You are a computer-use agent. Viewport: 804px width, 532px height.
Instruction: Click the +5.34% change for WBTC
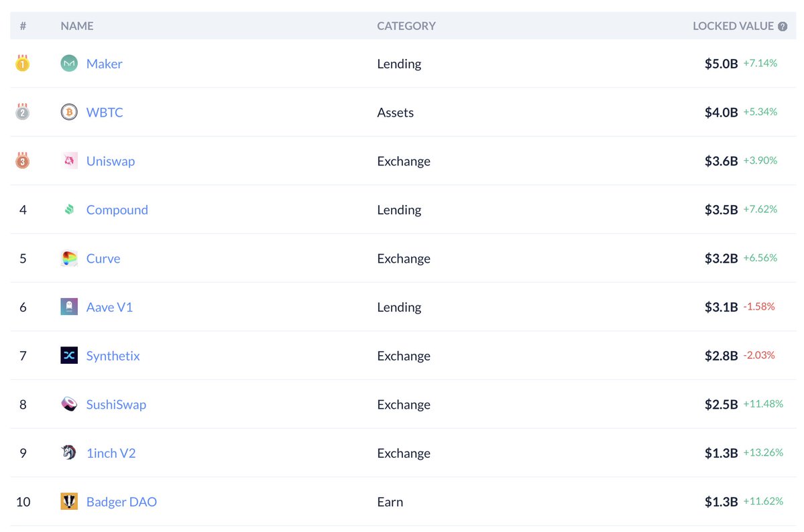click(x=760, y=112)
